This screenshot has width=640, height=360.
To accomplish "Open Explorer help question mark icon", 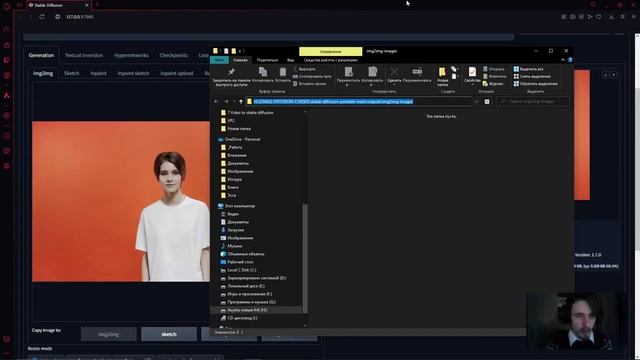I will point(570,60).
